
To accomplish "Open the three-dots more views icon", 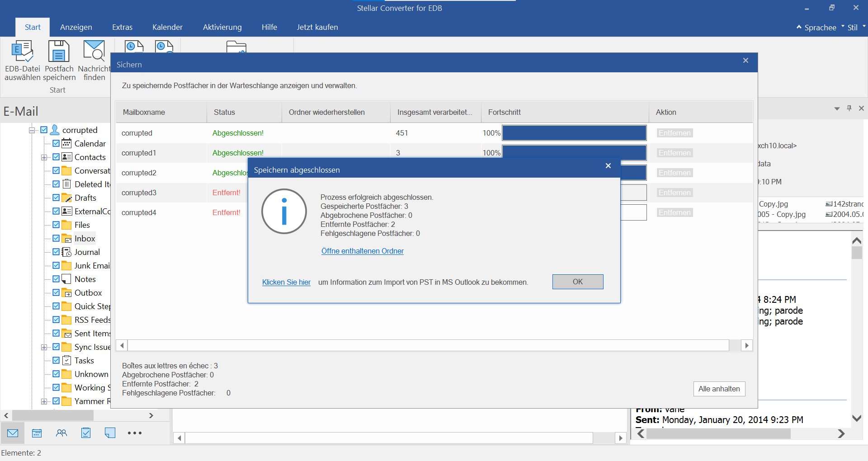I will [134, 433].
